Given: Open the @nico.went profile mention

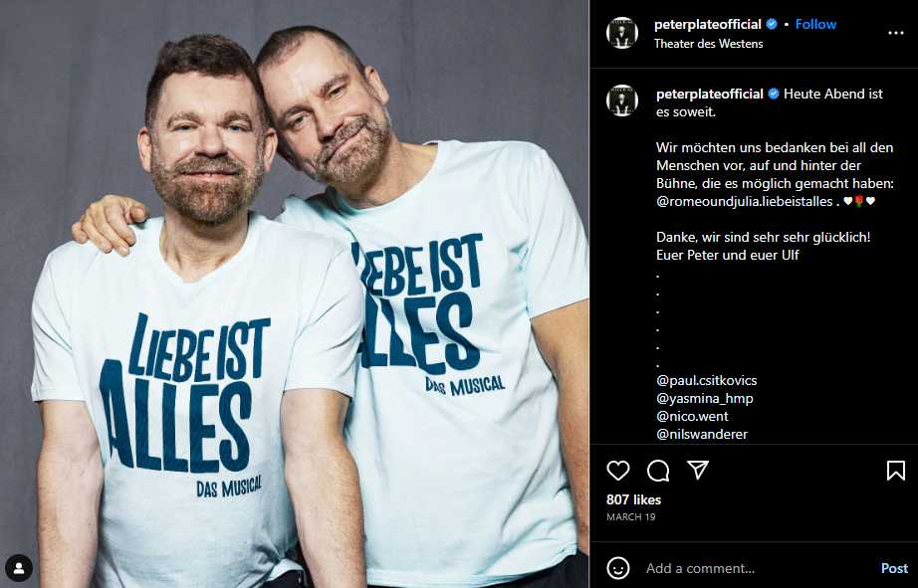Looking at the screenshot, I should pyautogui.click(x=692, y=416).
